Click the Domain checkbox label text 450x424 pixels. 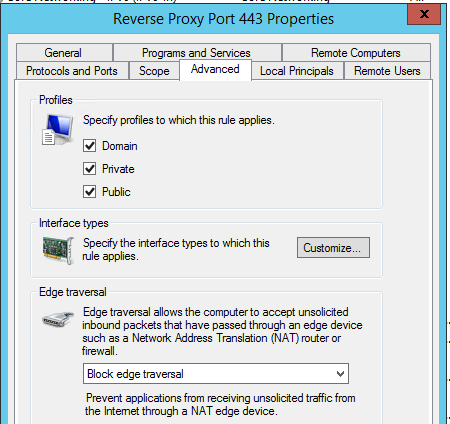coord(120,146)
